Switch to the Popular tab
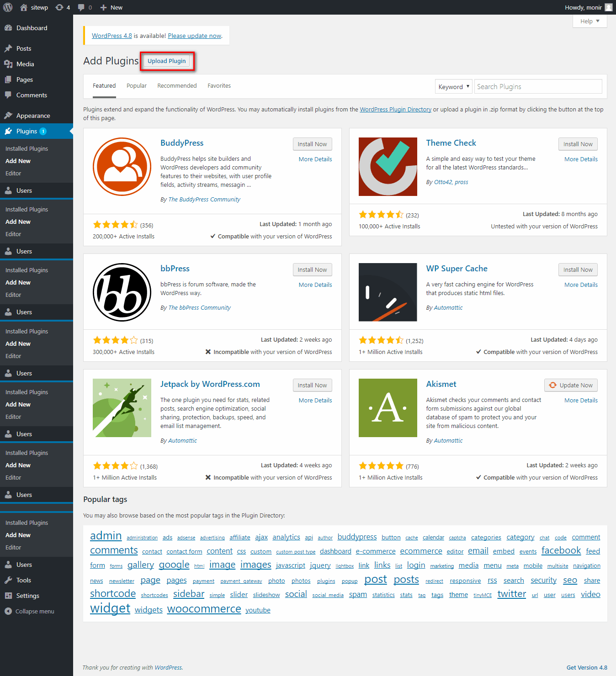This screenshot has width=616, height=676. pyautogui.click(x=137, y=86)
